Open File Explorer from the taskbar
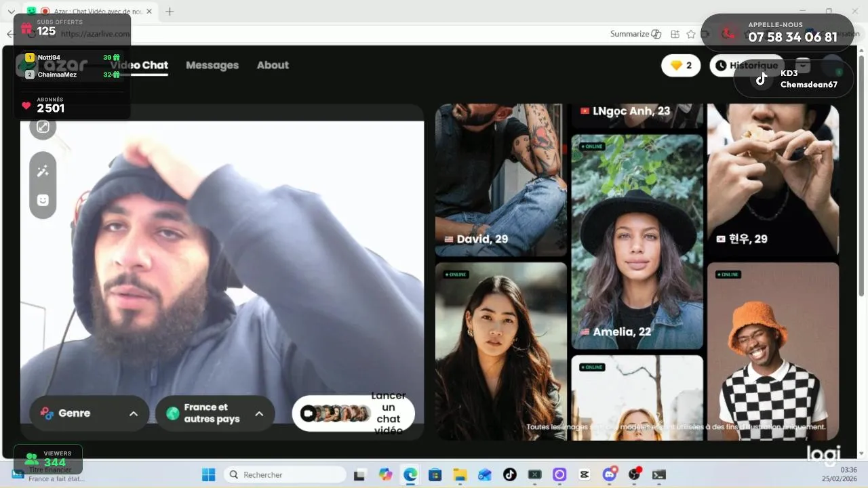 (x=460, y=474)
